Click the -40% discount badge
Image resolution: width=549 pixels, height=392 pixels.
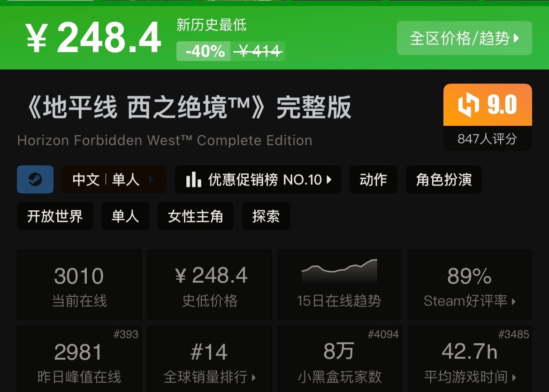204,51
